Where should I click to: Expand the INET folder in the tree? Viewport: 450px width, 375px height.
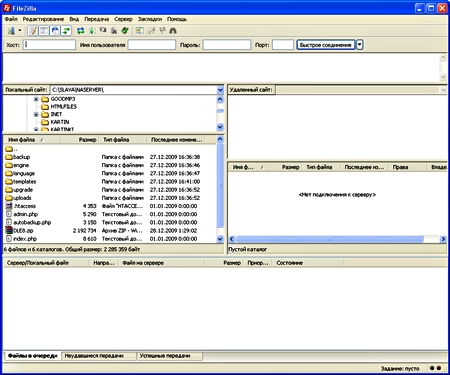(x=36, y=114)
